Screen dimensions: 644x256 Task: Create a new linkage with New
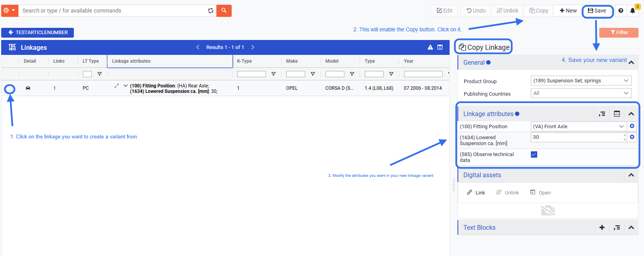tap(568, 11)
